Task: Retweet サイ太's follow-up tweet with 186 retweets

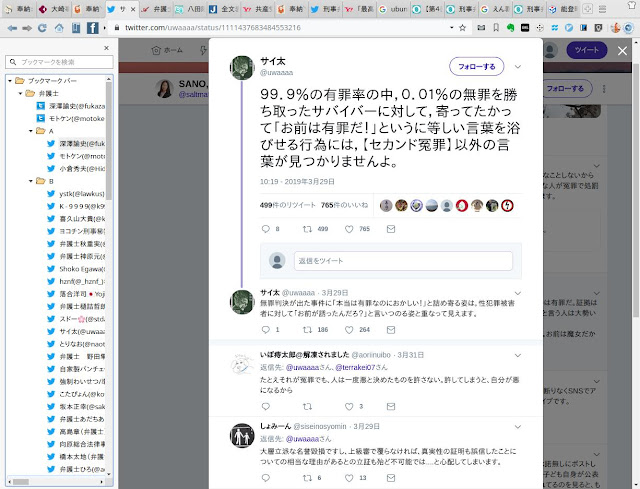Action: [307, 330]
